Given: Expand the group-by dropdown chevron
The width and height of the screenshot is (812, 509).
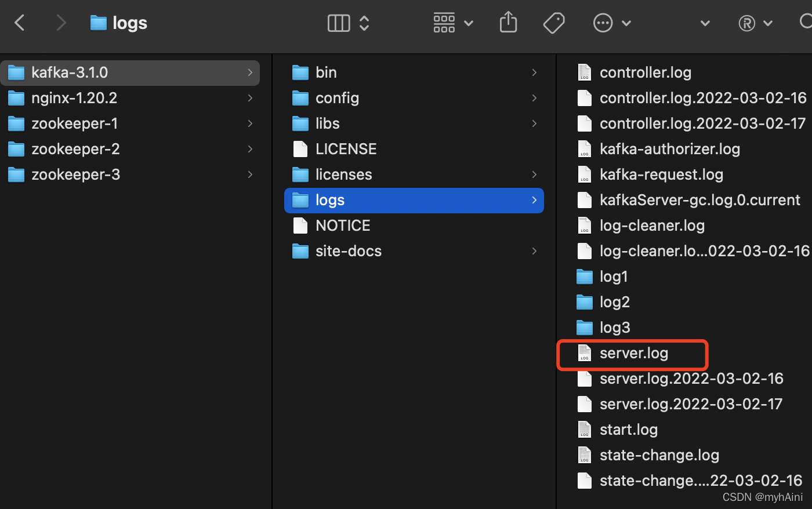Looking at the screenshot, I should (469, 24).
